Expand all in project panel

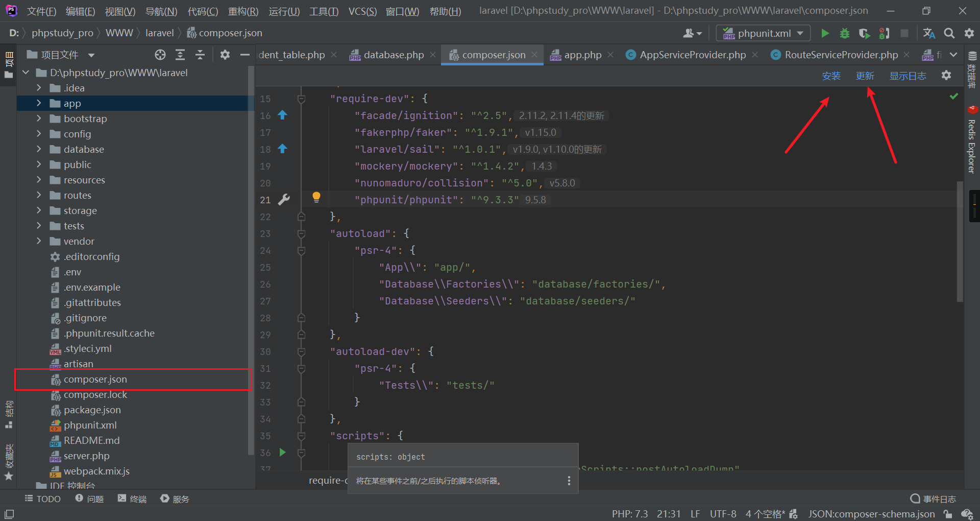(x=180, y=55)
